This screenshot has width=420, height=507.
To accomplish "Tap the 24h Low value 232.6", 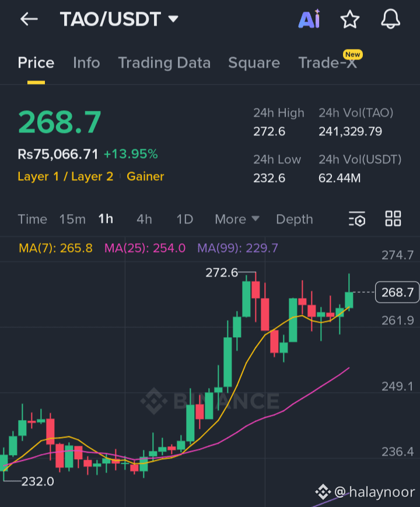I will [269, 178].
